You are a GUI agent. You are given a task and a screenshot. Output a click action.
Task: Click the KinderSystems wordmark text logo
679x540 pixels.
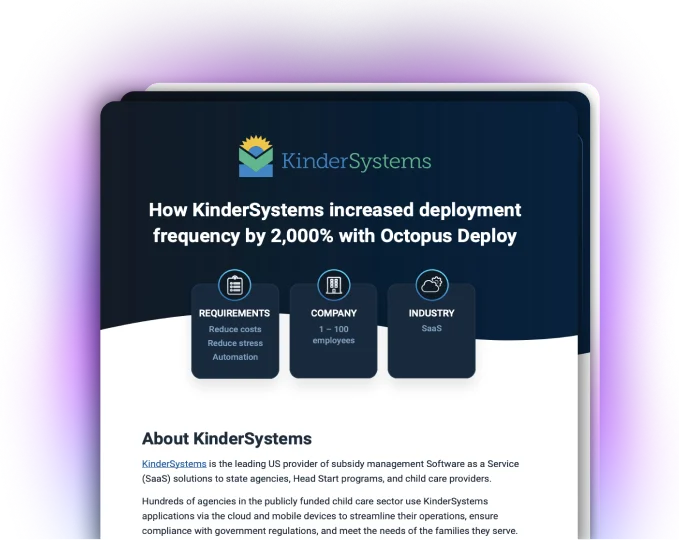pos(356,161)
